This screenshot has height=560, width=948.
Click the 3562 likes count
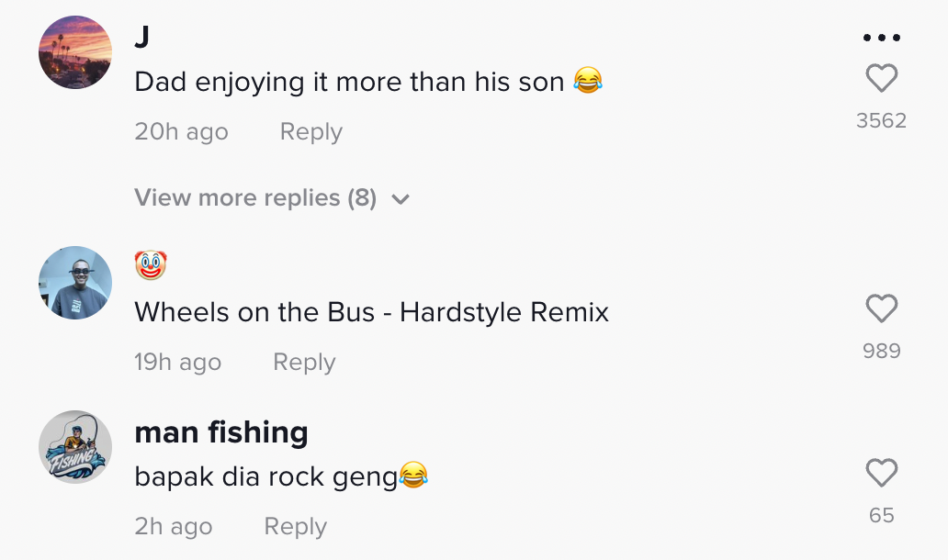(881, 121)
